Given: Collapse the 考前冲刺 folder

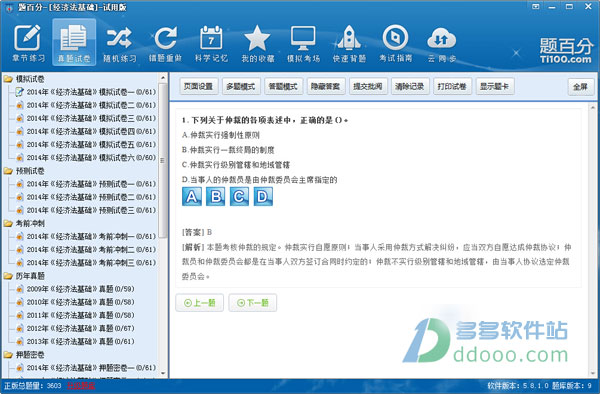Looking at the screenshot, I should tap(8, 223).
